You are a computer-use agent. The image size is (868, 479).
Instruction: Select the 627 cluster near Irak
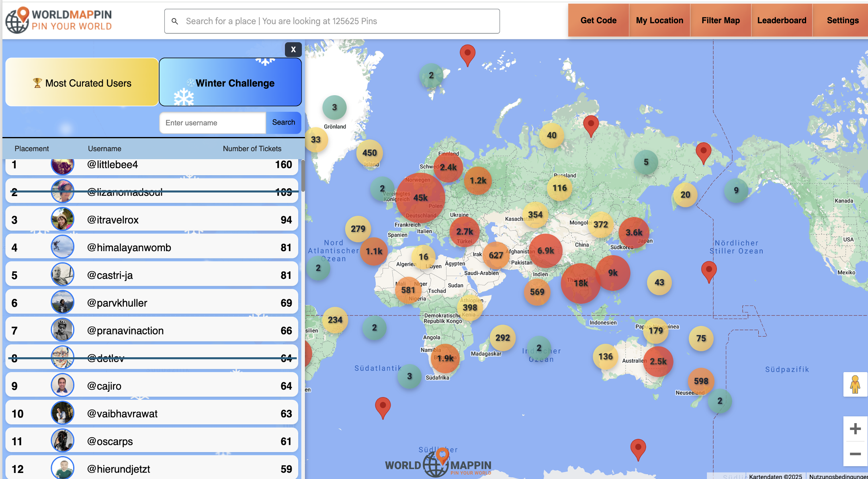(x=496, y=255)
